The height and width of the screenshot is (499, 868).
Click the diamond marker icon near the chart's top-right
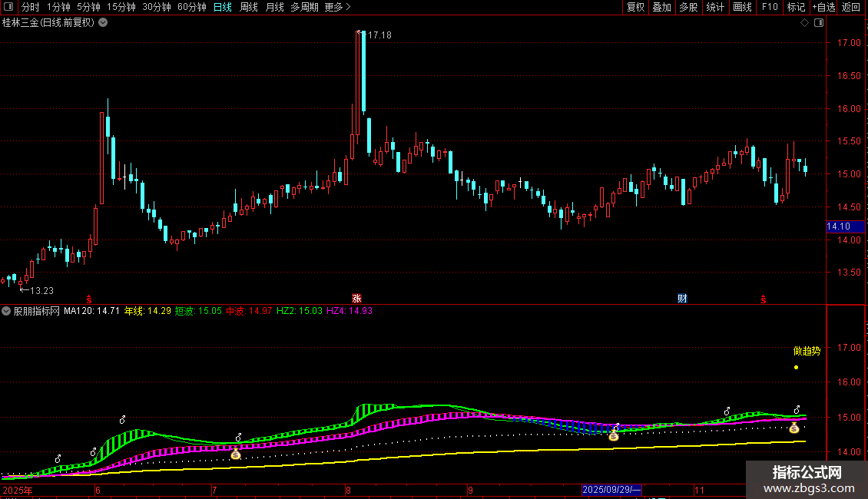tap(804, 23)
